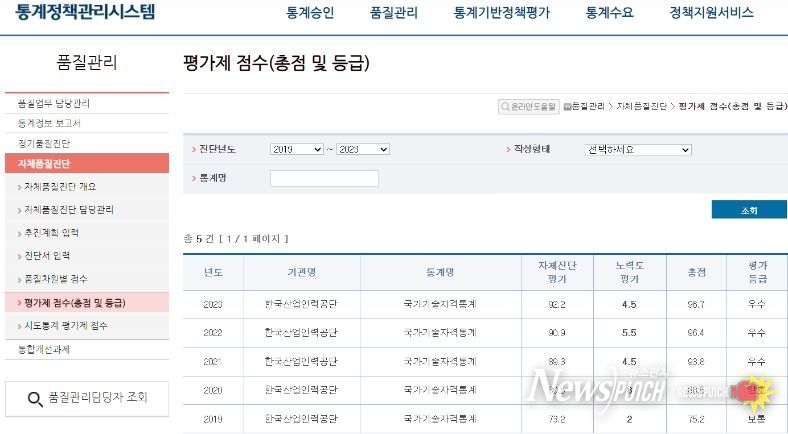Click the 73.2 score in 2019 row

pos(557,419)
